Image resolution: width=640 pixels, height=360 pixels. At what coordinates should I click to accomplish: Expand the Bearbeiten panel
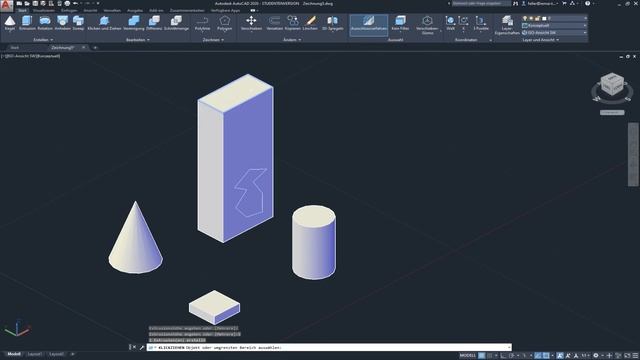tap(138, 40)
